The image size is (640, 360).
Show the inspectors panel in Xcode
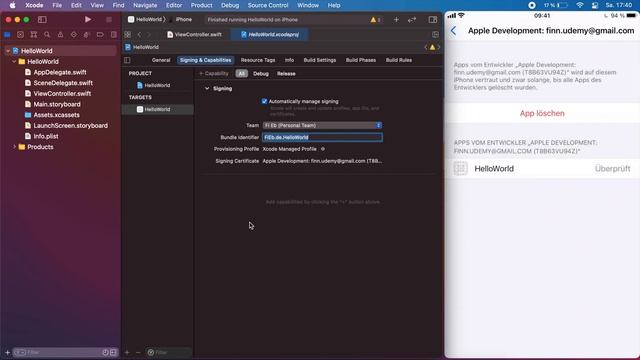click(433, 20)
